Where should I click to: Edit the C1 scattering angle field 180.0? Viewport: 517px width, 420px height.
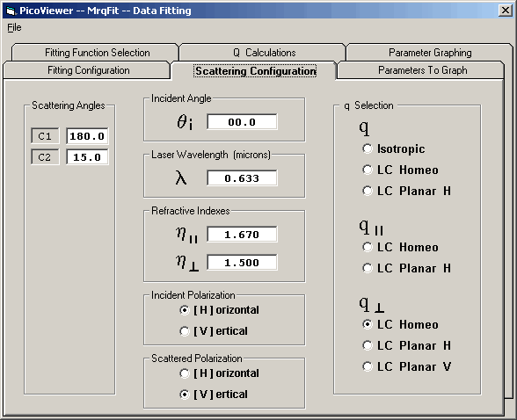[x=87, y=136]
